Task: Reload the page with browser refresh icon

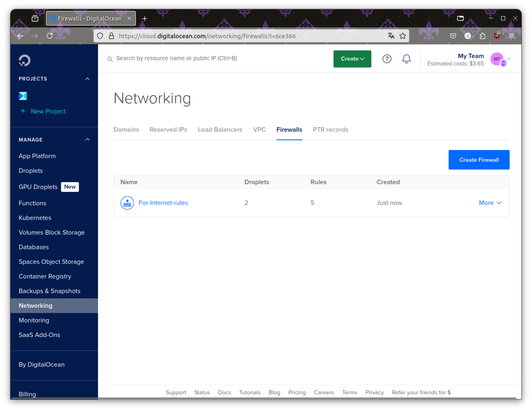Action: coord(50,36)
